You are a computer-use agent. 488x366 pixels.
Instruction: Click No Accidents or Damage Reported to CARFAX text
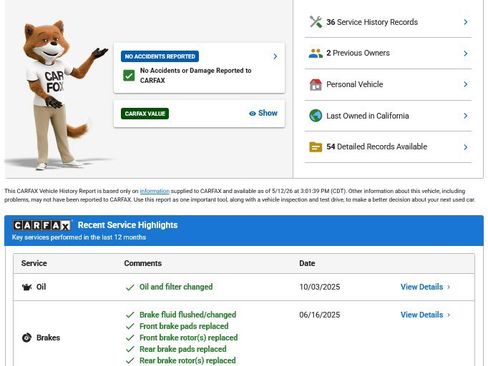click(196, 75)
